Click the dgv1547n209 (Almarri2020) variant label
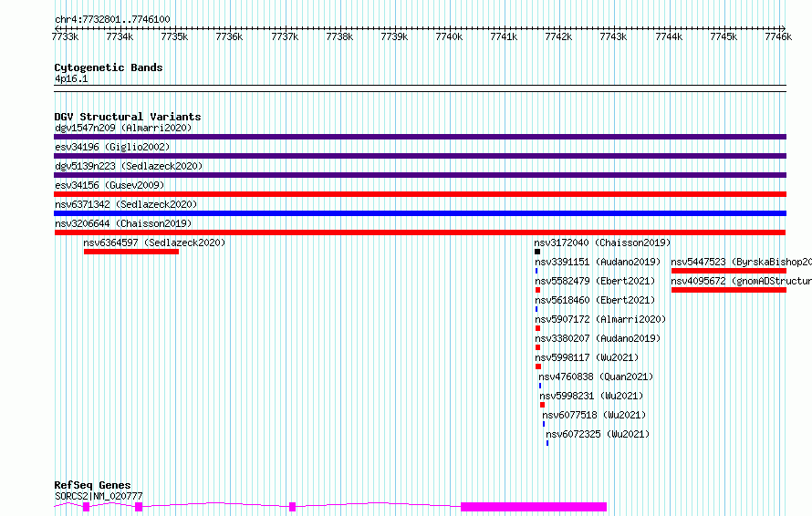This screenshot has height=516, width=812. coord(123,128)
